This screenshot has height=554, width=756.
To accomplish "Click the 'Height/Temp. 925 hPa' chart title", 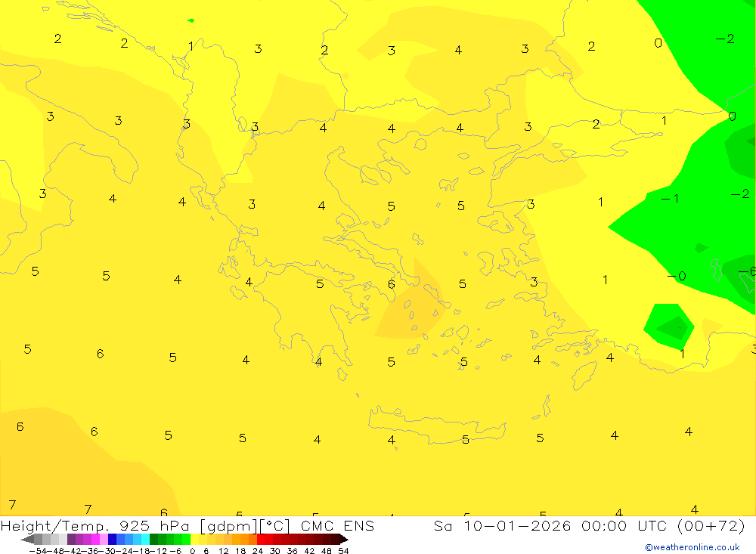I will 97,525.
